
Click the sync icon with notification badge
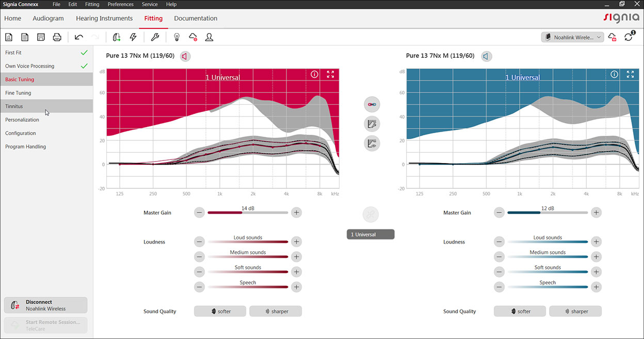[x=629, y=37]
